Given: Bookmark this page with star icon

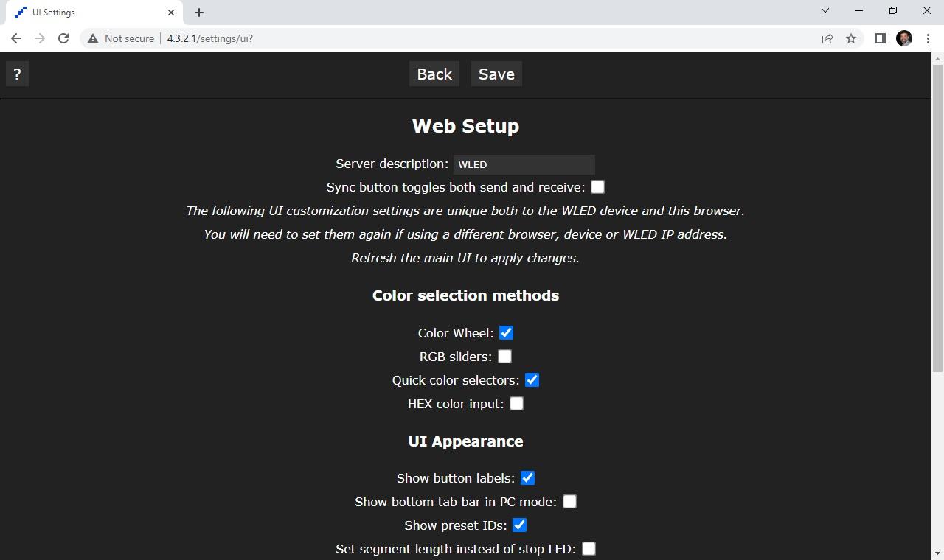Looking at the screenshot, I should coord(851,38).
